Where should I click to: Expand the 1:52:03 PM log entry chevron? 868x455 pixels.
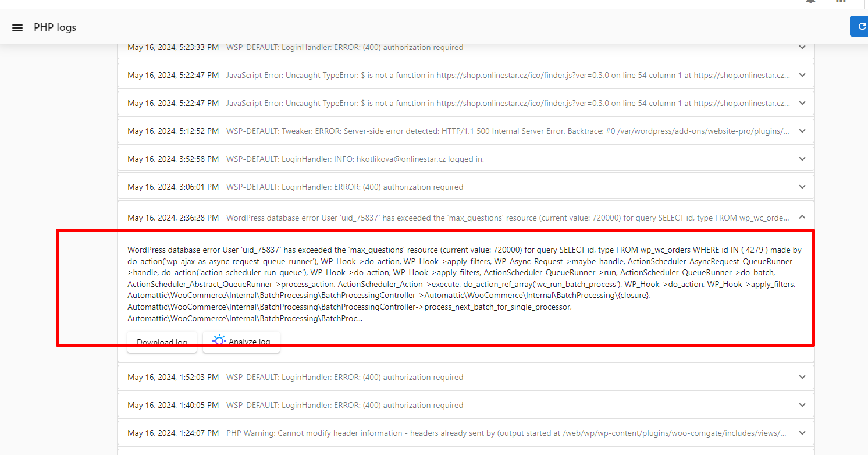[802, 377]
